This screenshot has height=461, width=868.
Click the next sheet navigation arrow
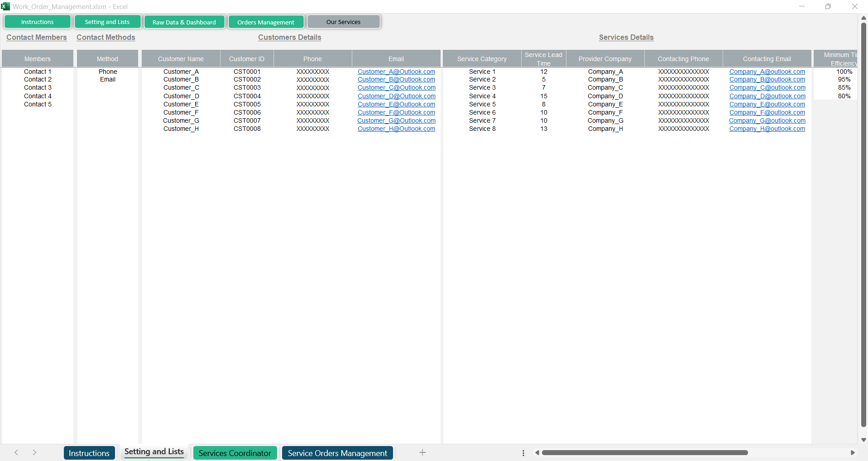pyautogui.click(x=34, y=452)
